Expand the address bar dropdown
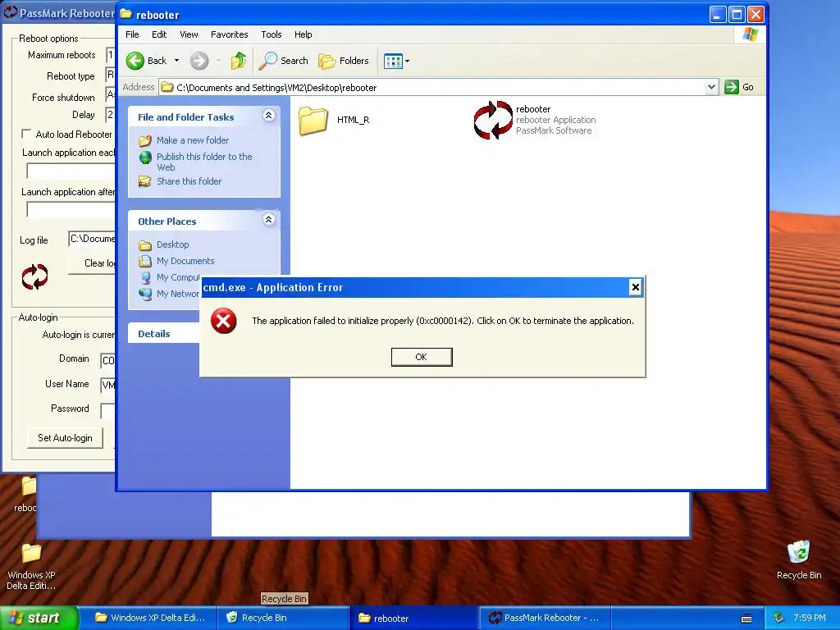Screen dimensions: 840x630 [x=711, y=87]
